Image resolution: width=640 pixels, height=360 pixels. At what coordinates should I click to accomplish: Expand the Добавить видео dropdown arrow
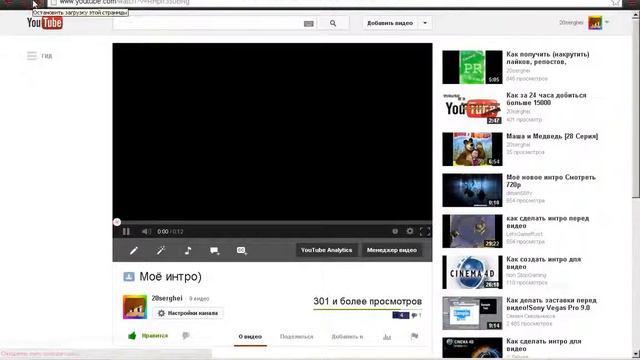[x=425, y=23]
